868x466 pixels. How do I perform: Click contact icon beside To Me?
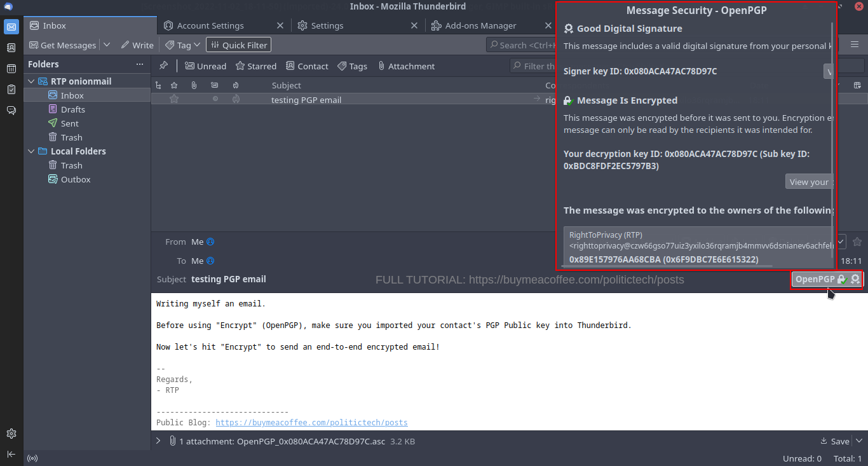point(210,261)
